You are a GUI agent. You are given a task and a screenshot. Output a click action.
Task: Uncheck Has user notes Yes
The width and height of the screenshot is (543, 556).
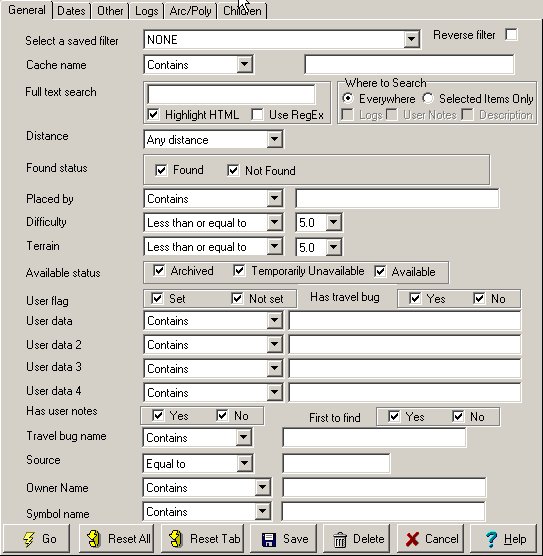pos(158,415)
